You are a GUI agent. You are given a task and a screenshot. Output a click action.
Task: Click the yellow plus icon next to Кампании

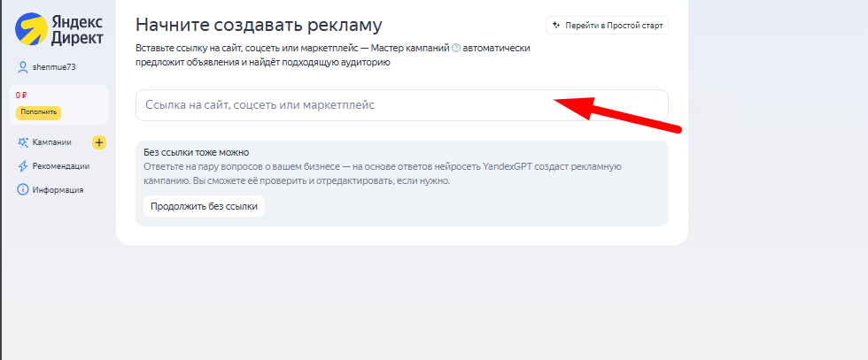(x=99, y=142)
